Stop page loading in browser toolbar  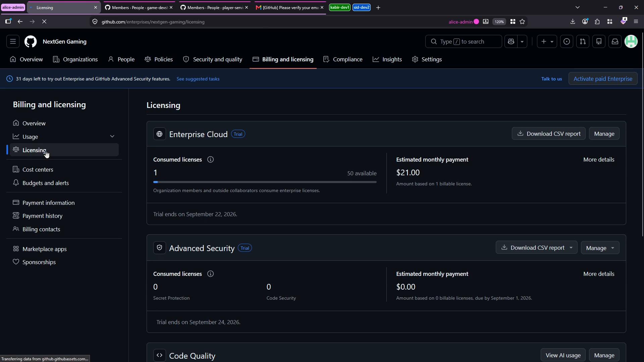(44, 22)
